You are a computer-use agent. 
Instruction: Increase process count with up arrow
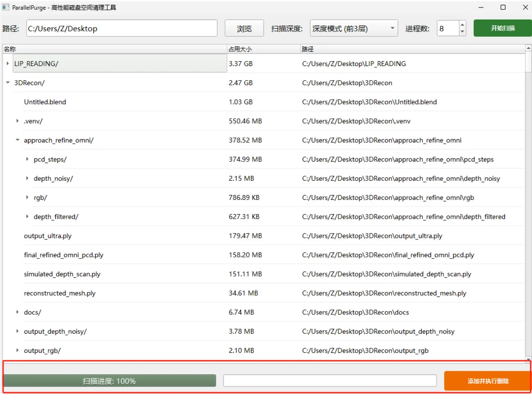point(462,25)
